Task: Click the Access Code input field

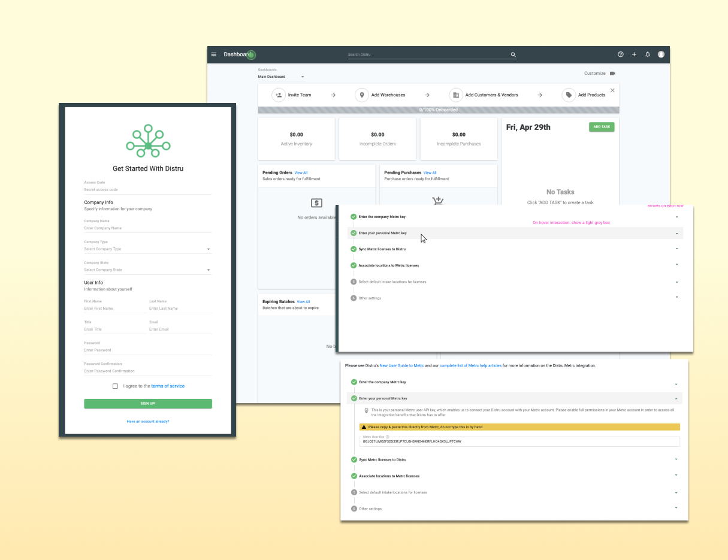Action: [148, 189]
